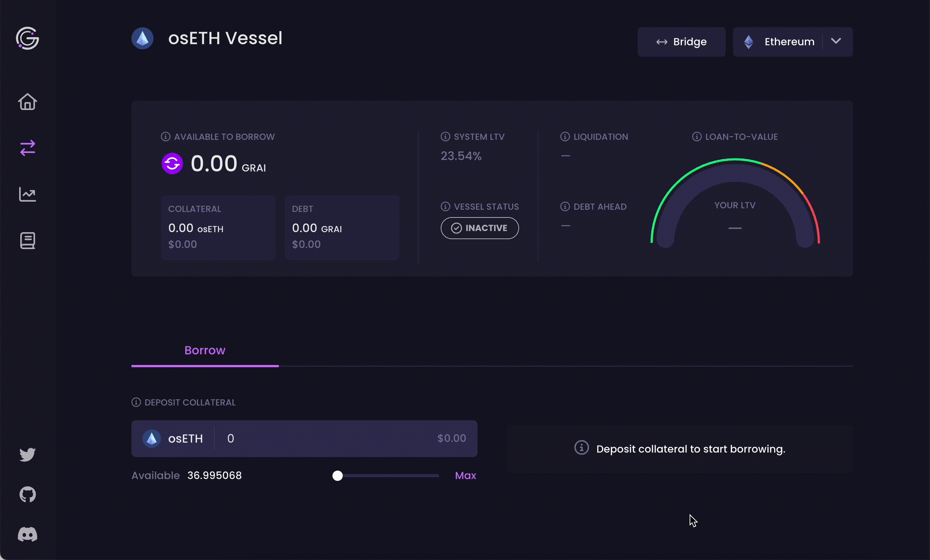Switch to the Borrow tab

coord(205,350)
